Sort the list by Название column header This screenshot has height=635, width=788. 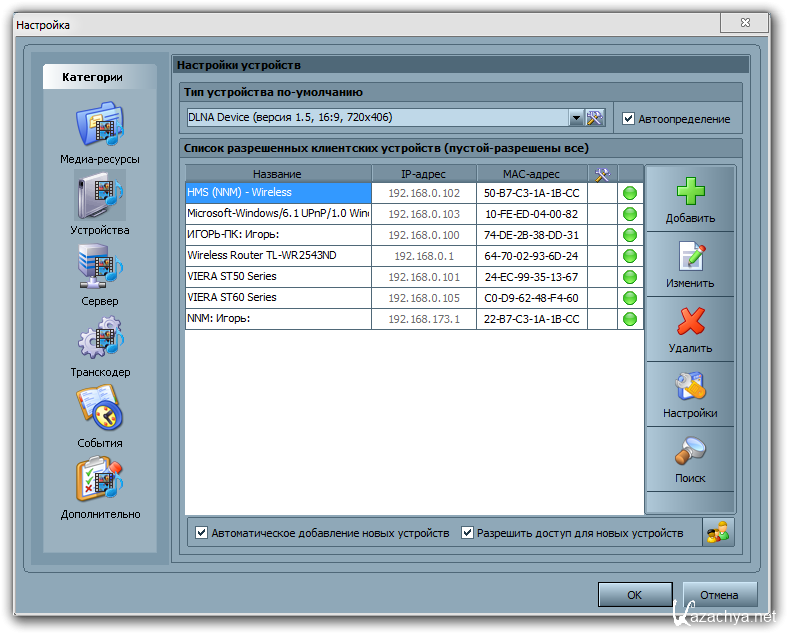277,174
